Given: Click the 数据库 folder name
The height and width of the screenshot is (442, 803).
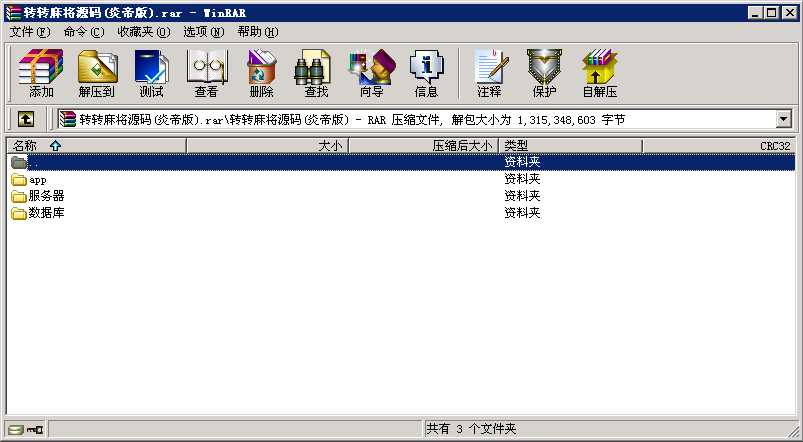Looking at the screenshot, I should [x=46, y=213].
